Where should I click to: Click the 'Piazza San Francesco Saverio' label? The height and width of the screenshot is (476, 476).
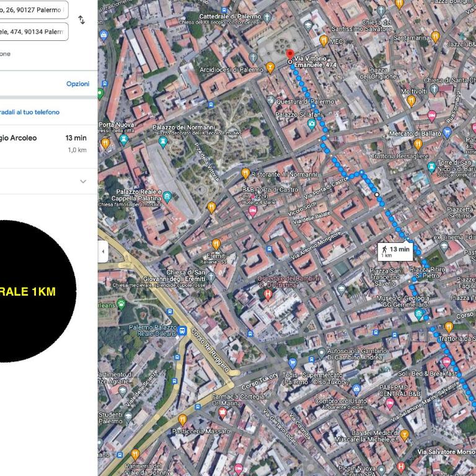[x=385, y=277]
